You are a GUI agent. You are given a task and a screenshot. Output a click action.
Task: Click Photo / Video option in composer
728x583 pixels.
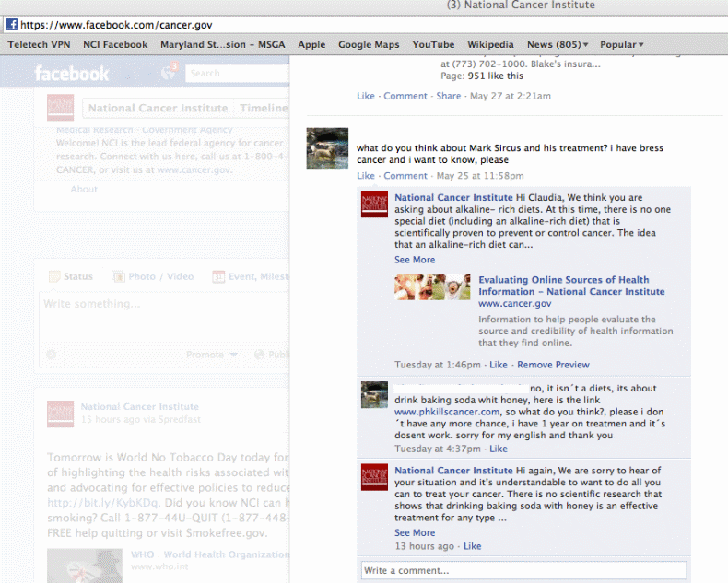coord(160,276)
